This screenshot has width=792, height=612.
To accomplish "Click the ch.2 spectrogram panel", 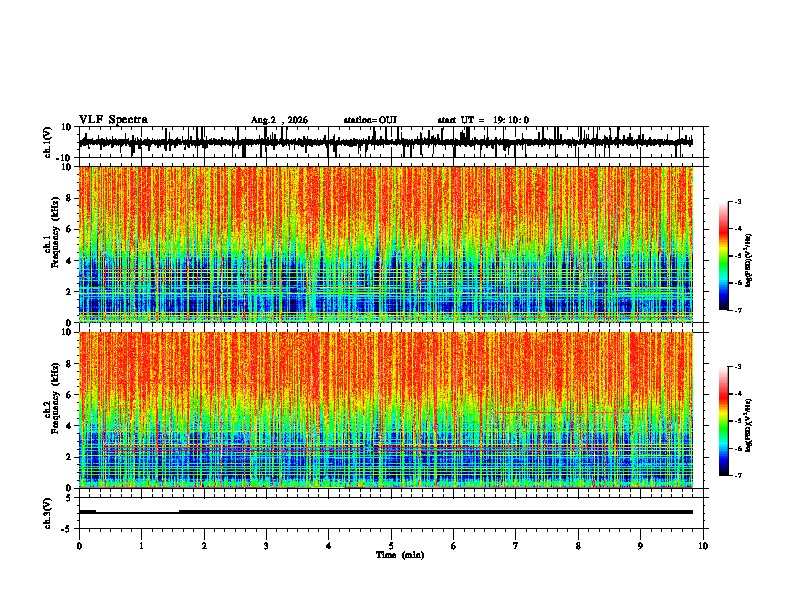I will coord(386,410).
